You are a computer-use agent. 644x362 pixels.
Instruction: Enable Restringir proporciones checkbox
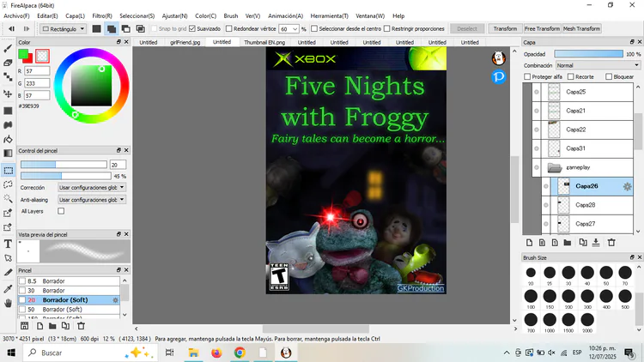(387, 28)
